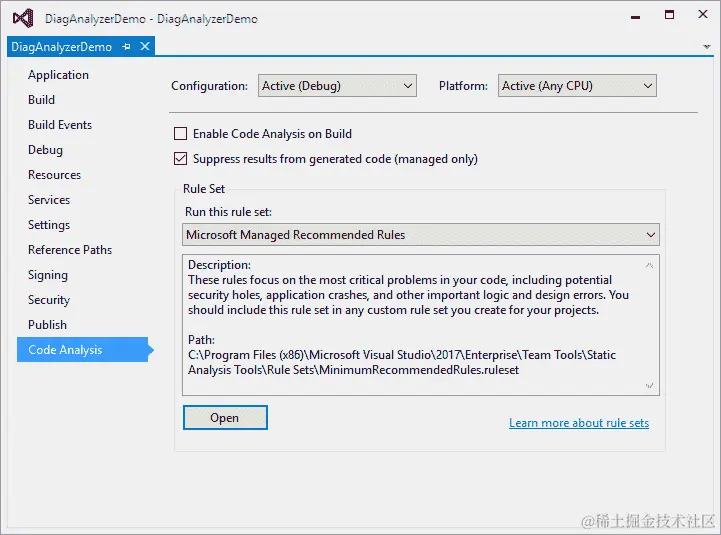
Task: Open the Settings page
Action: click(x=49, y=225)
